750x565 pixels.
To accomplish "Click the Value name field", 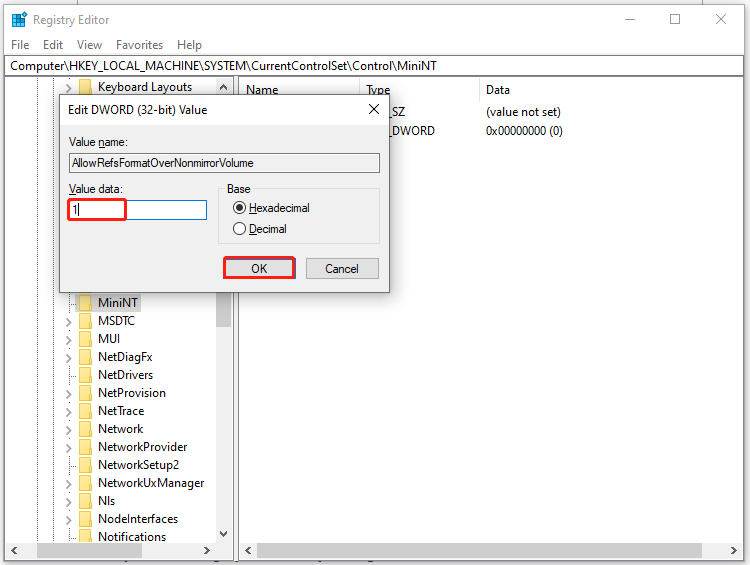I will [x=224, y=163].
